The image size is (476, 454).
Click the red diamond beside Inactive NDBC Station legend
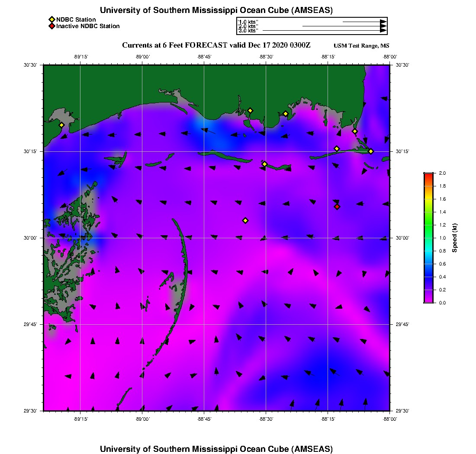[51, 26]
